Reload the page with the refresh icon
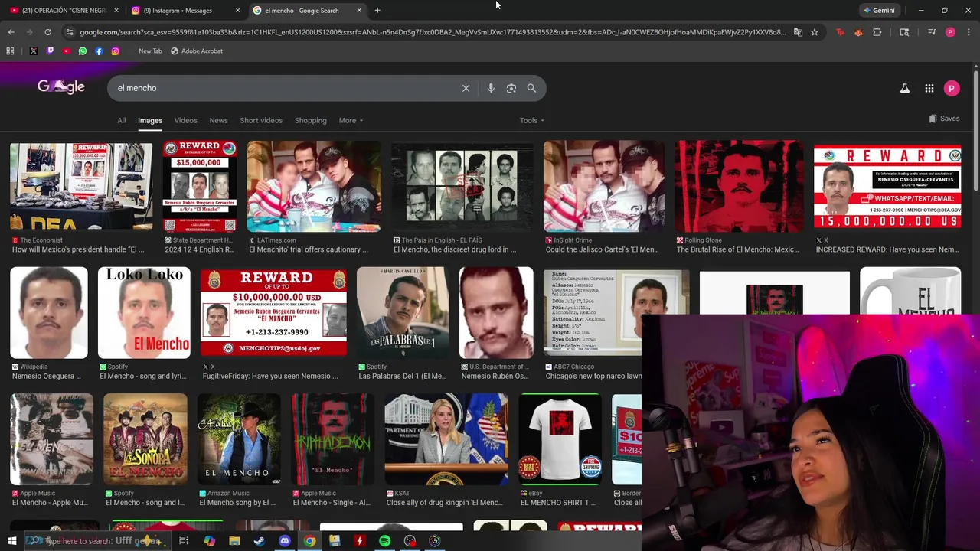The width and height of the screenshot is (980, 551). coord(47,32)
